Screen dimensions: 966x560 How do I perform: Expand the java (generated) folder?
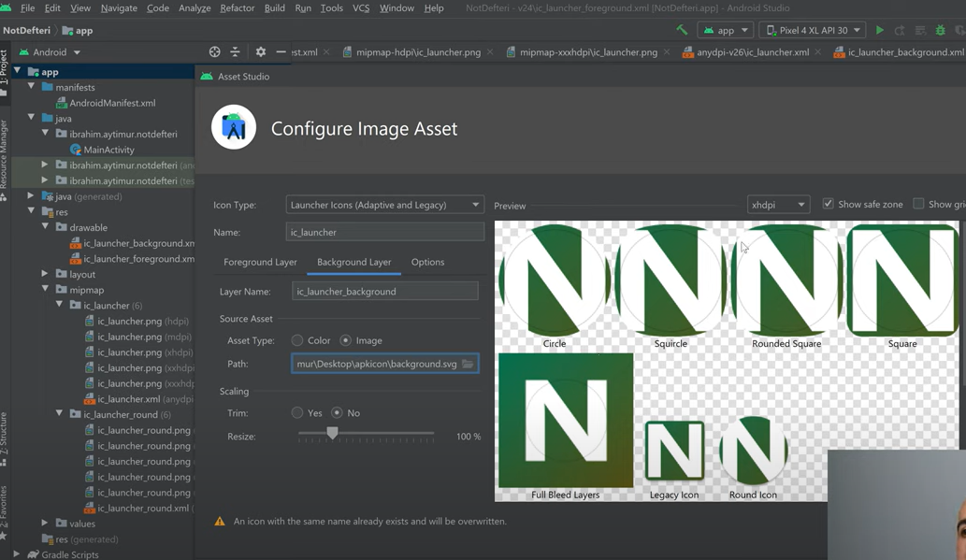[31, 196]
